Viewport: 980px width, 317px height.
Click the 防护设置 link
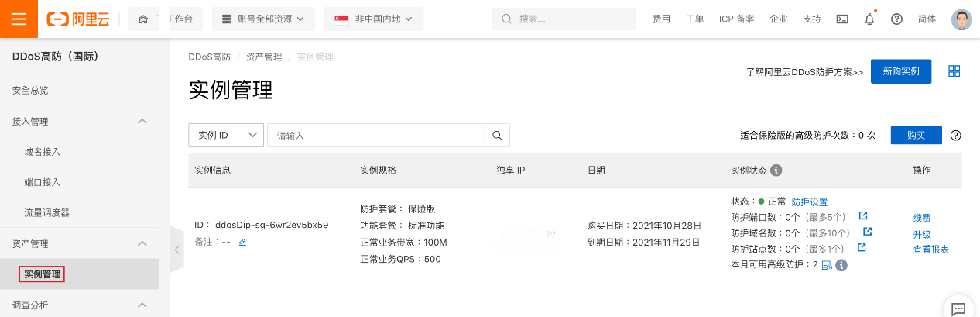[810, 202]
